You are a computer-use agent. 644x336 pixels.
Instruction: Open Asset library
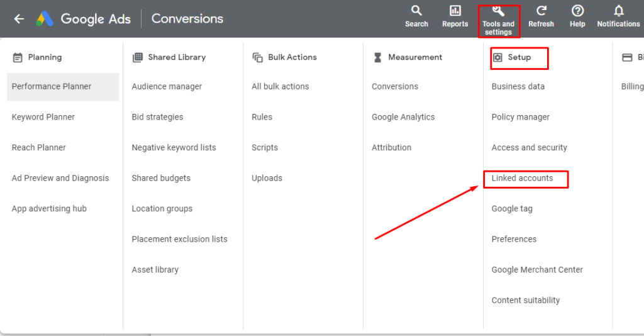coord(155,270)
